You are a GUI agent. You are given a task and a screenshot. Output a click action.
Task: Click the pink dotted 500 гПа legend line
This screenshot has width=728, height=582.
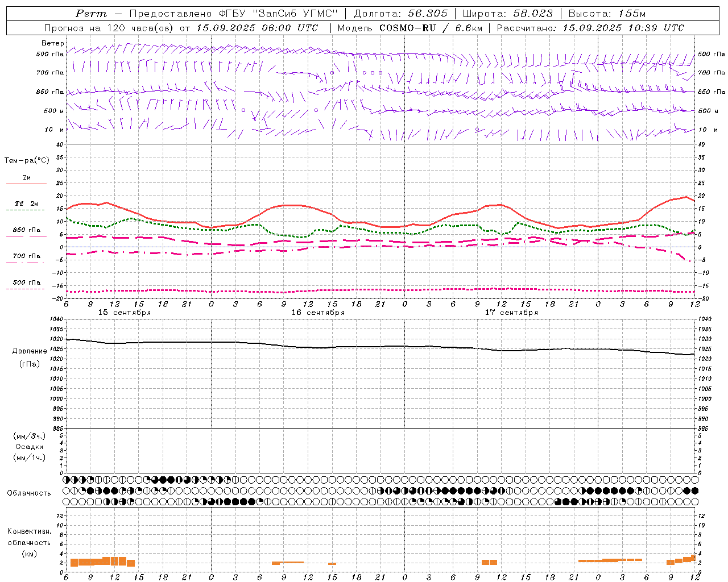tap(25, 289)
